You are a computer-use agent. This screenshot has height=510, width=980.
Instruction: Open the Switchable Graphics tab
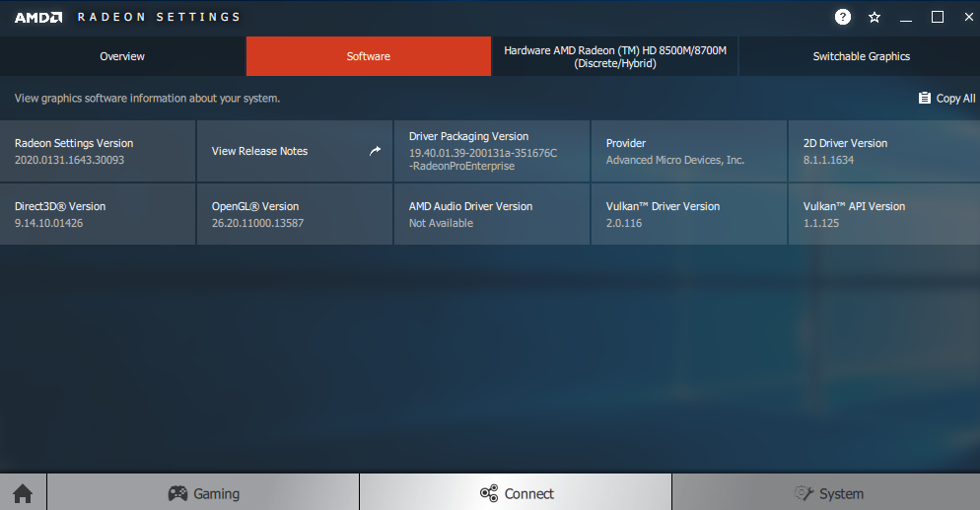pyautogui.click(x=861, y=56)
